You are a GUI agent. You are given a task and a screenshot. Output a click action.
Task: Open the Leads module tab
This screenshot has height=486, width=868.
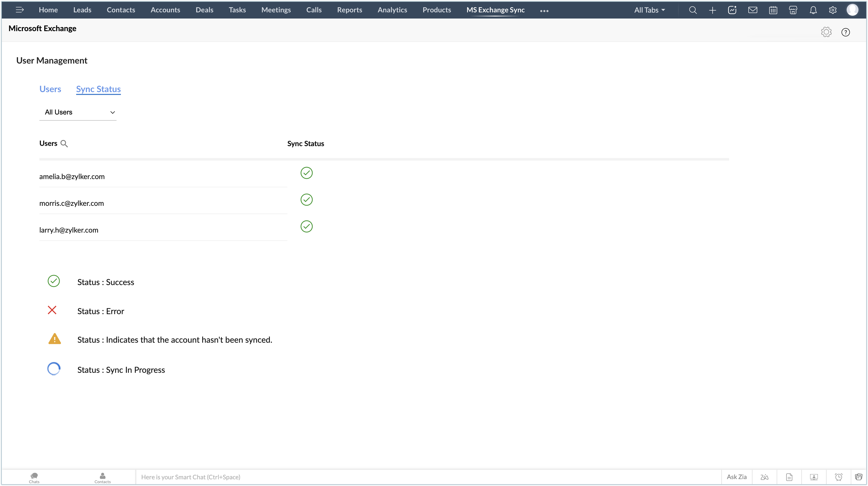coord(82,10)
